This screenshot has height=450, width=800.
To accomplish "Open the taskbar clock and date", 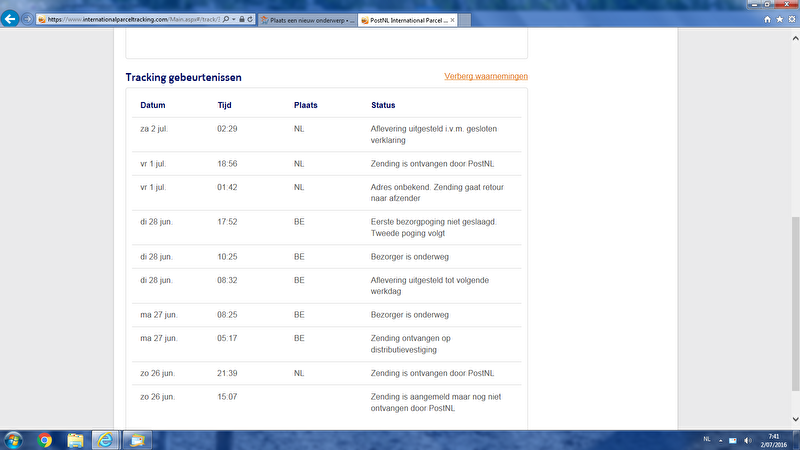I will (x=775, y=440).
